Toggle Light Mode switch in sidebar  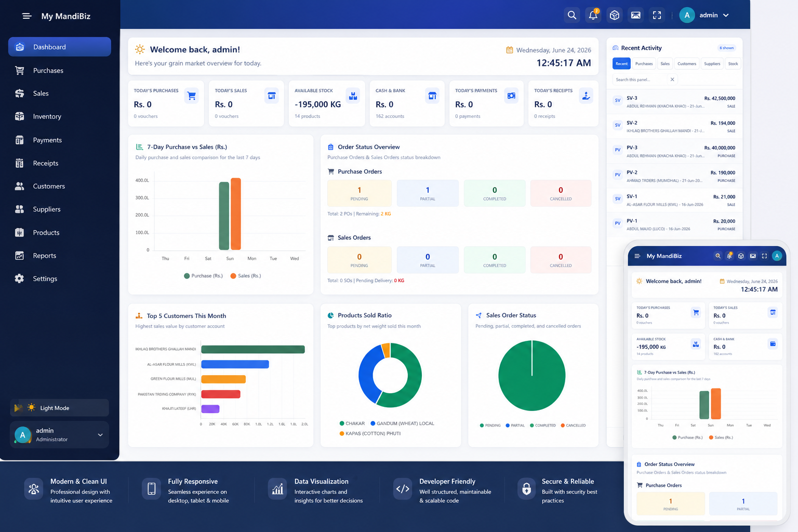tap(59, 408)
